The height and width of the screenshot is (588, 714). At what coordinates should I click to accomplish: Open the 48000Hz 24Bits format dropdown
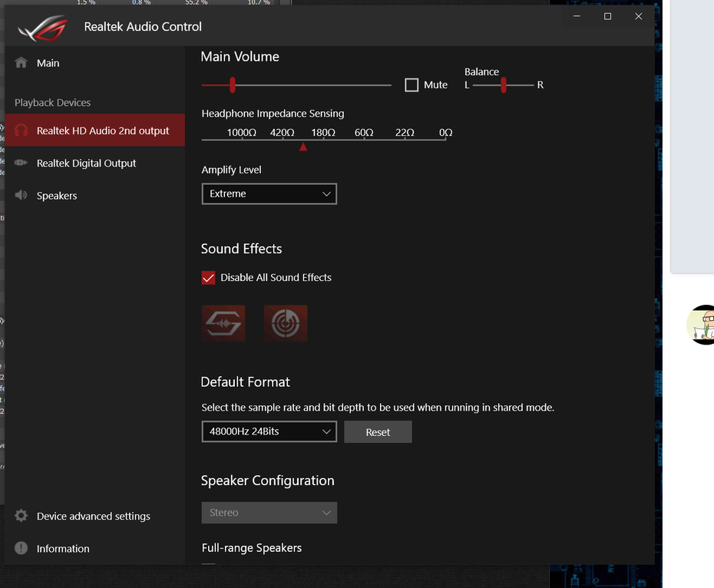(269, 431)
